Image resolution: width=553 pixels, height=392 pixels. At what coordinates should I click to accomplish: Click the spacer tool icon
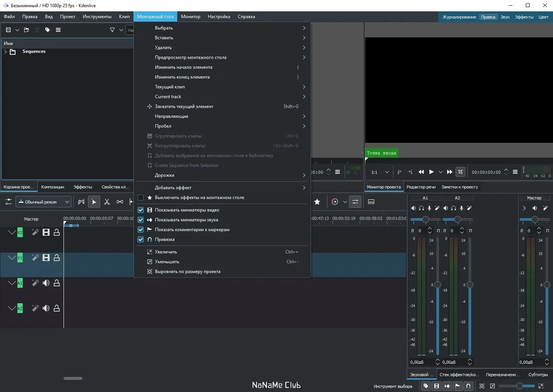[120, 202]
